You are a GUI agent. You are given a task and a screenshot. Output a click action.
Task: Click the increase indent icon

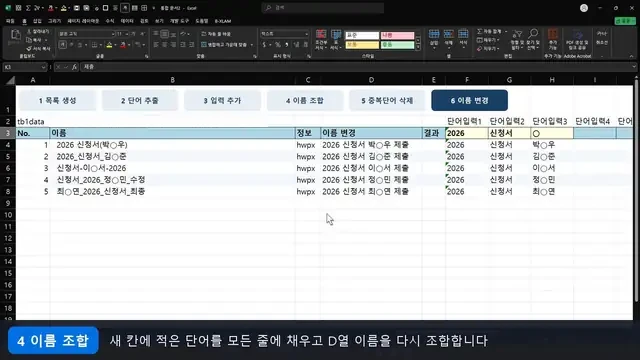tap(192, 44)
